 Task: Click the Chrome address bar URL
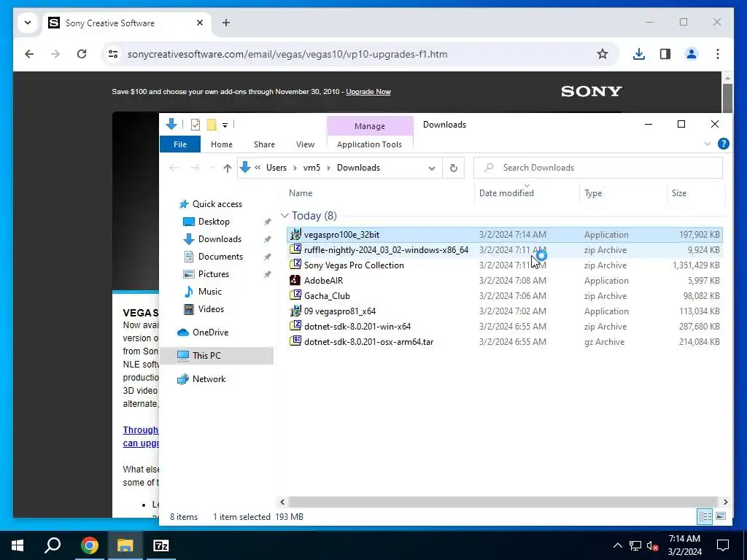click(287, 54)
